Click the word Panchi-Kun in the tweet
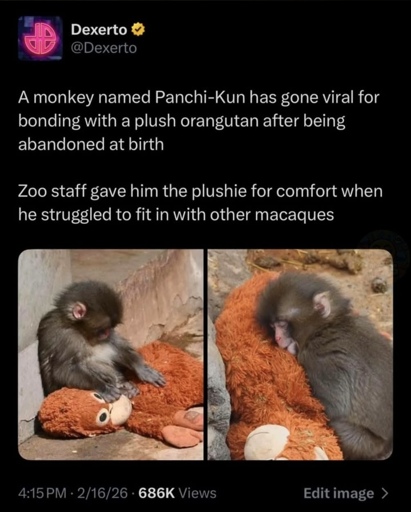The width and height of the screenshot is (411, 512). (x=200, y=98)
